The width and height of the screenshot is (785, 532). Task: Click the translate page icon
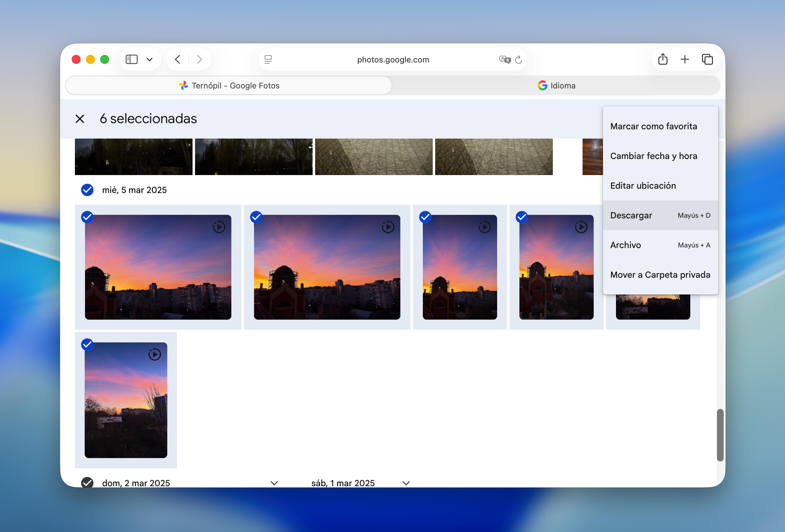pyautogui.click(x=505, y=60)
